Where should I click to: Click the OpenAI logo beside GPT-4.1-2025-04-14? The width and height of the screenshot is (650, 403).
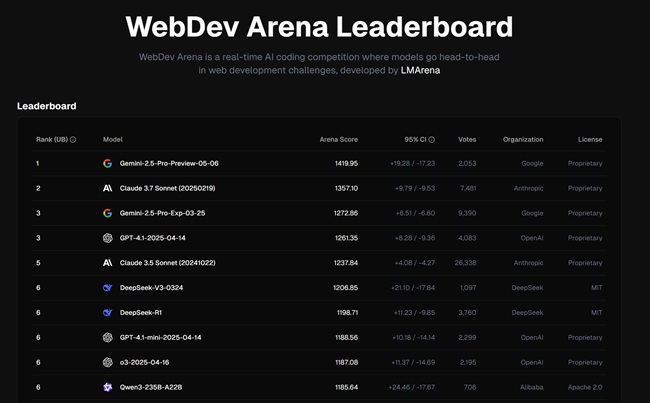107,238
